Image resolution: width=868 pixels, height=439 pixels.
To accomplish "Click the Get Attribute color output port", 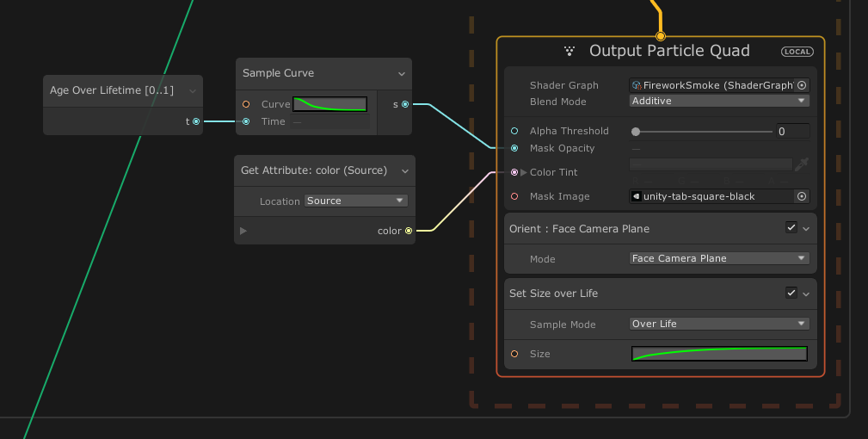I will click(408, 231).
